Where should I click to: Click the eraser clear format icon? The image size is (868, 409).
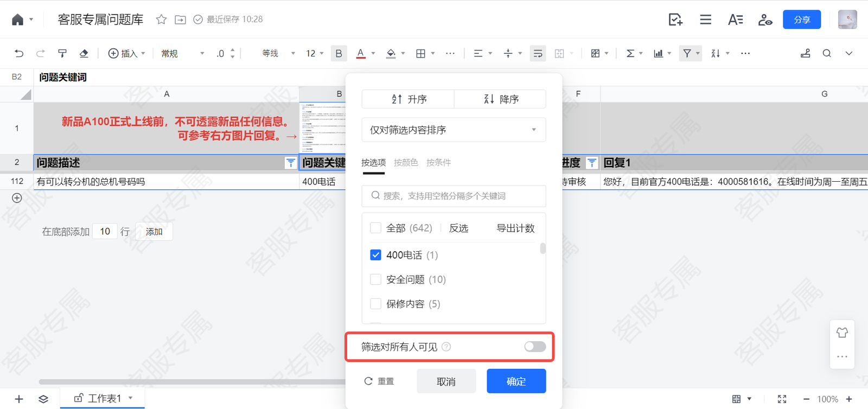coord(84,53)
